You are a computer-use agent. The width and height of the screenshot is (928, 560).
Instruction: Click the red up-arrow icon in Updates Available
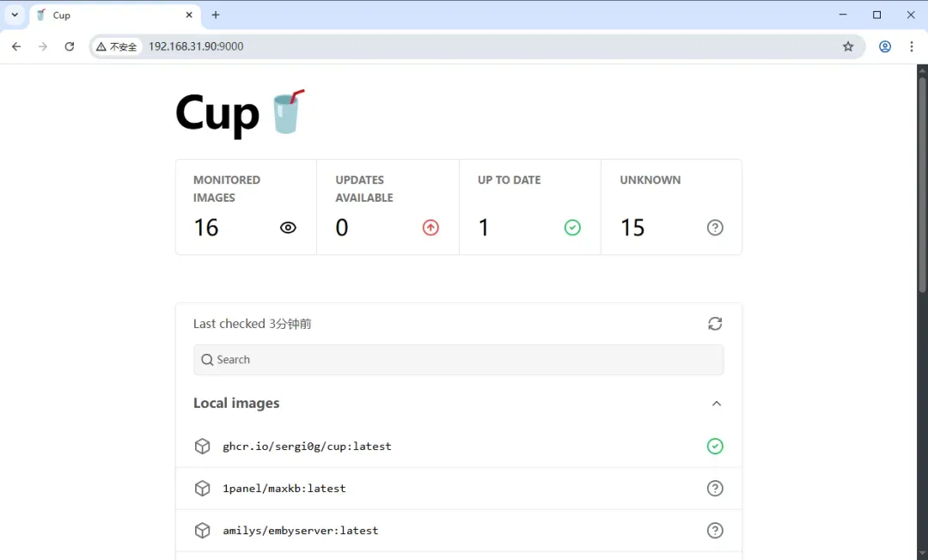[430, 228]
